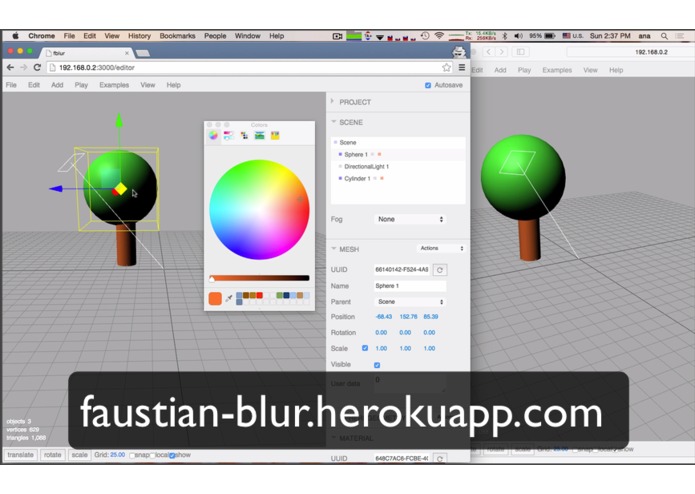Pick the eyedropper tool in Colors
Screen dimensions: 695x494
tap(229, 299)
